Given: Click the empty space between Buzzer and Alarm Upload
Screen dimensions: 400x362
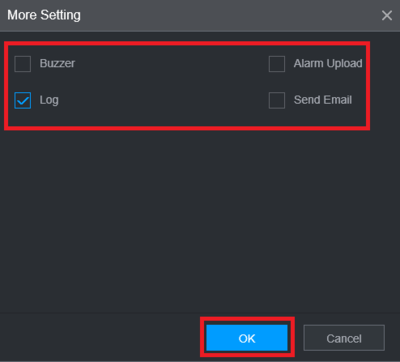Looking at the screenshot, I should (172, 64).
